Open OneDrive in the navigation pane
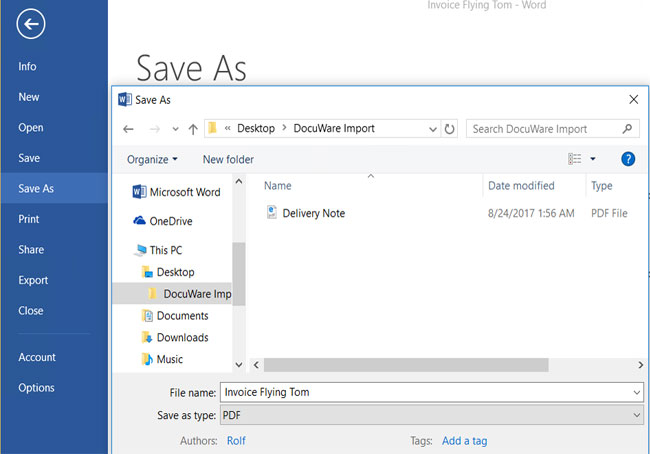The height and width of the screenshot is (454, 650). point(171,221)
